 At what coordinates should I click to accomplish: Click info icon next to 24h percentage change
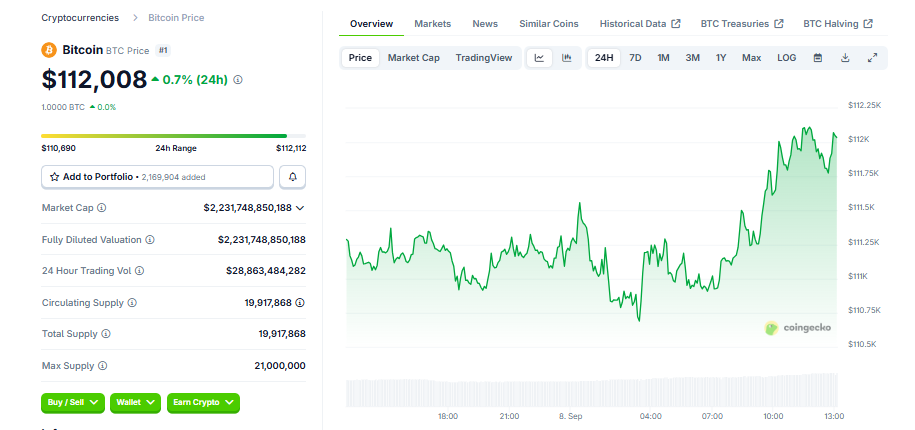coord(238,80)
